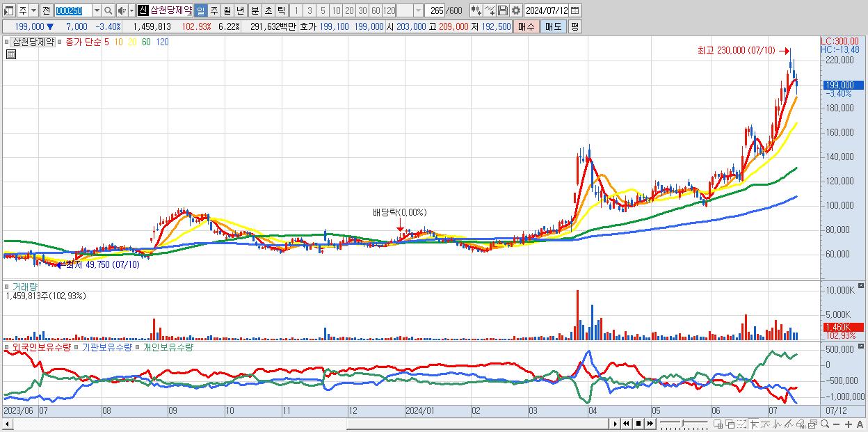Click the data table grid icon in chart
Screen dimensions: 868x432
(x=10, y=54)
